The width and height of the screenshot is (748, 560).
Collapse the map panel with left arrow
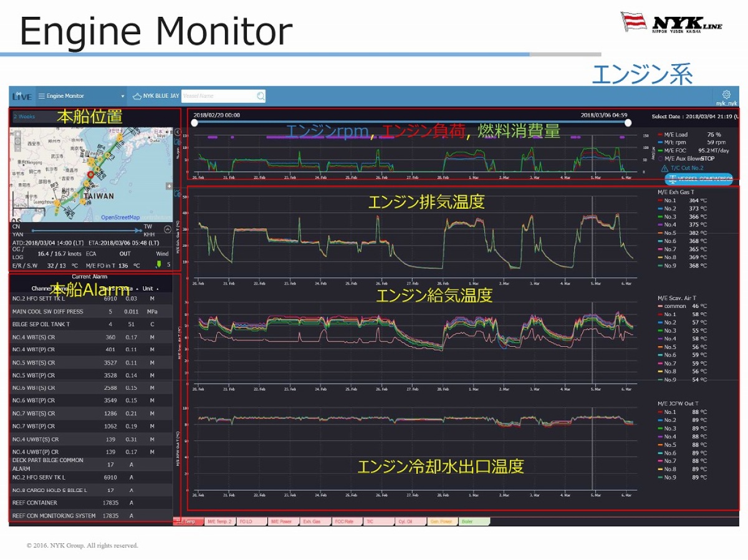177,132
